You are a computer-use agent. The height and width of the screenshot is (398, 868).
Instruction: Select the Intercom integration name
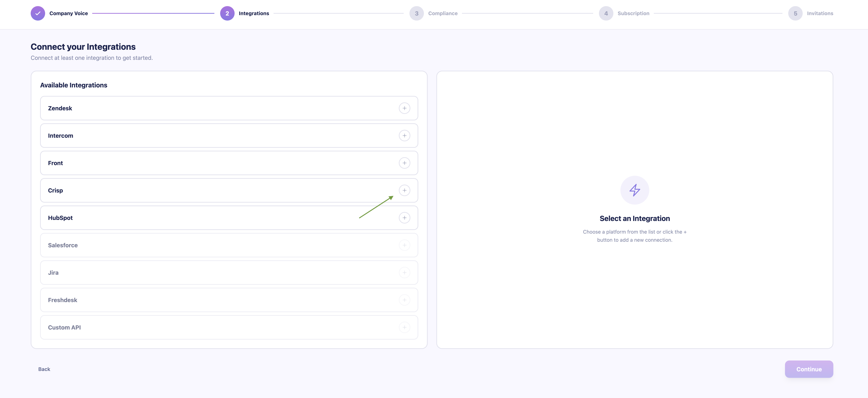[x=61, y=136]
